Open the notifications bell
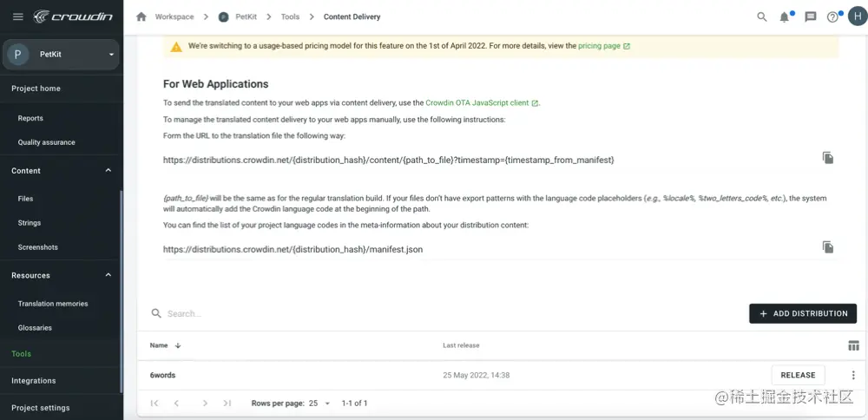The image size is (868, 420). click(786, 16)
